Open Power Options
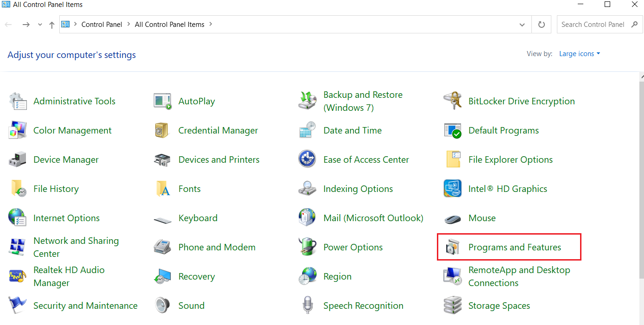 353,247
